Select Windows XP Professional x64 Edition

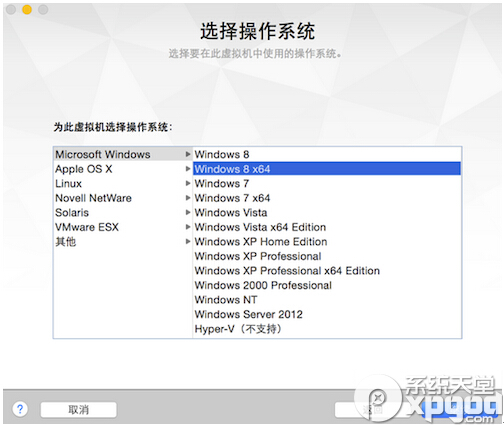click(x=327, y=270)
